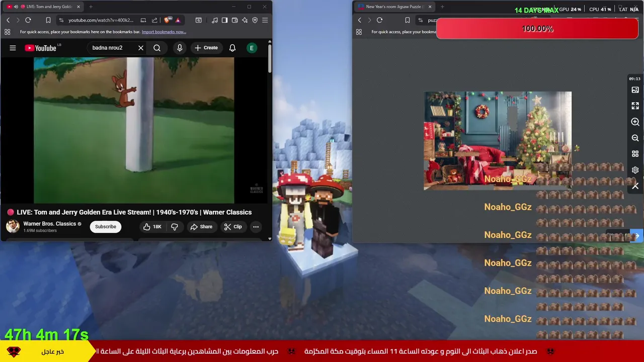Image resolution: width=644 pixels, height=362 pixels.
Task: Go to YouTube home via logo
Action: click(42, 48)
